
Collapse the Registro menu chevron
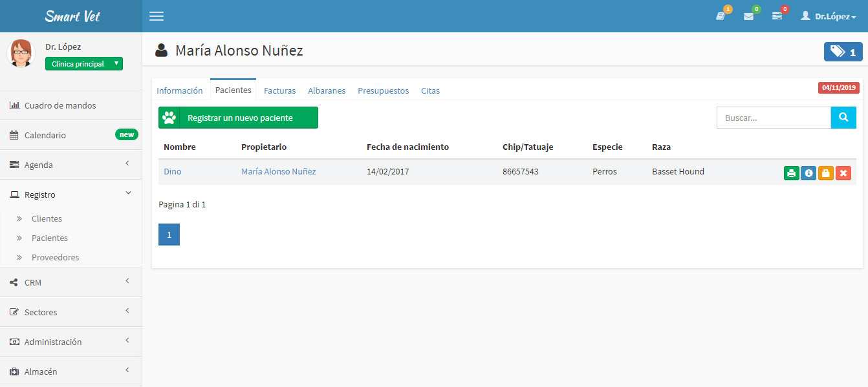tap(127, 193)
